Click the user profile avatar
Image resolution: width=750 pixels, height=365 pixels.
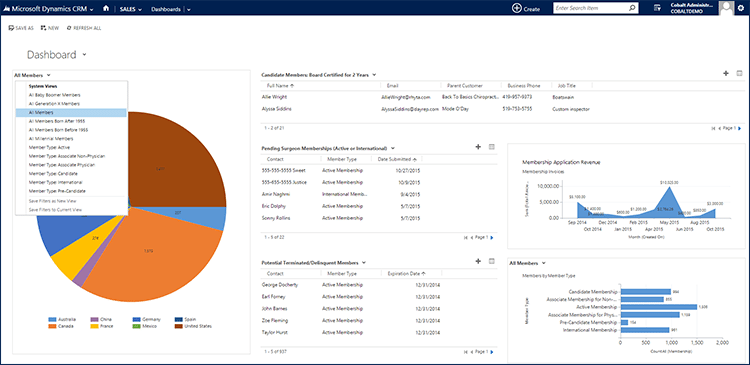(727, 8)
